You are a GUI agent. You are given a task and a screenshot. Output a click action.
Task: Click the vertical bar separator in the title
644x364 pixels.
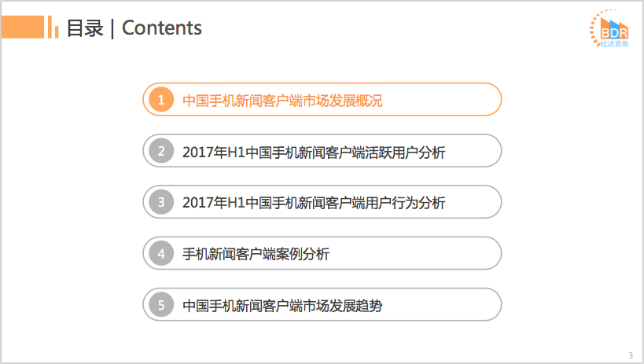click(x=113, y=28)
